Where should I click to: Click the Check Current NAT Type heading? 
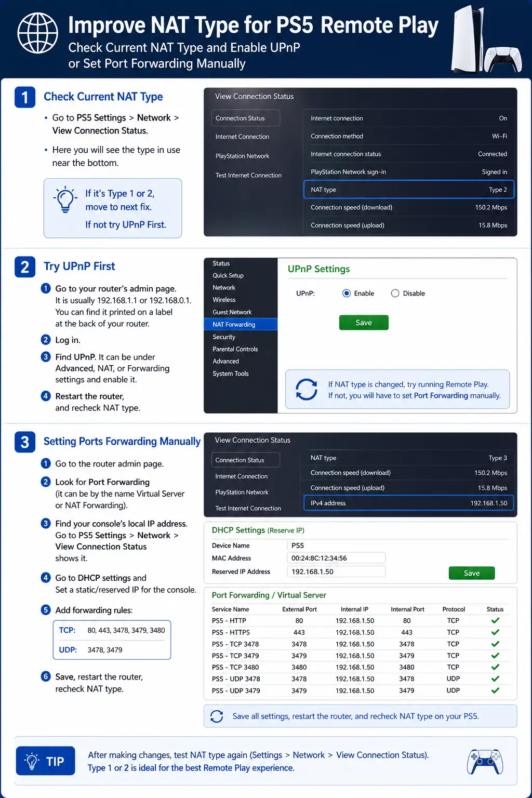click(103, 97)
